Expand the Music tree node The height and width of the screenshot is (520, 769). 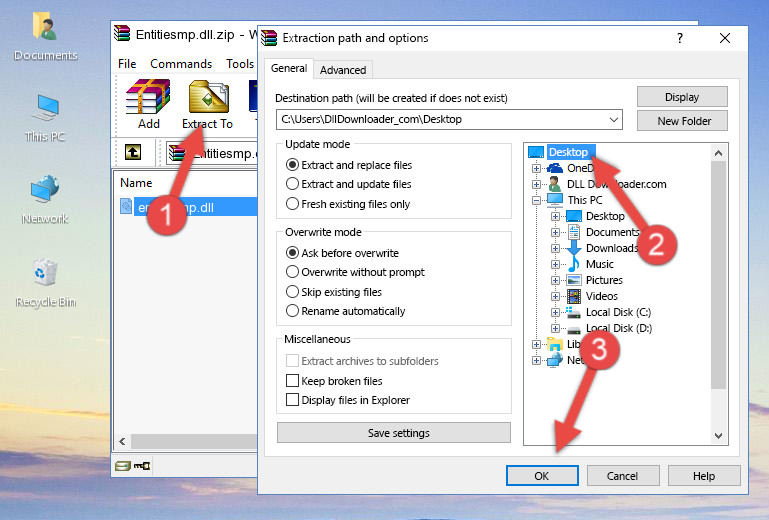(555, 264)
